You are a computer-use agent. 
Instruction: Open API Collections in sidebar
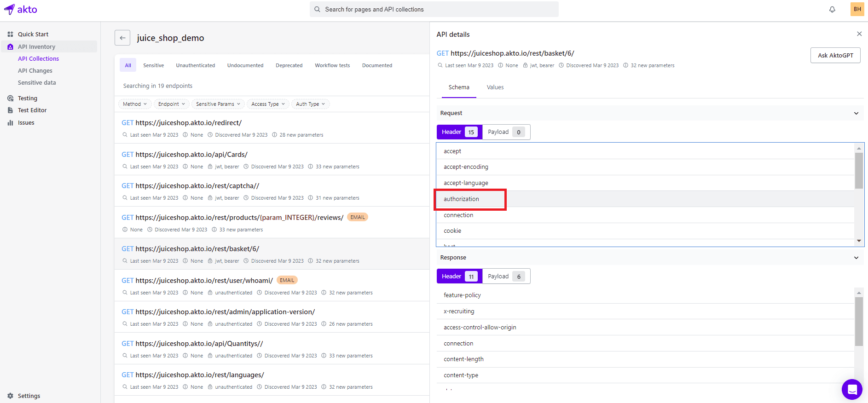pos(38,58)
